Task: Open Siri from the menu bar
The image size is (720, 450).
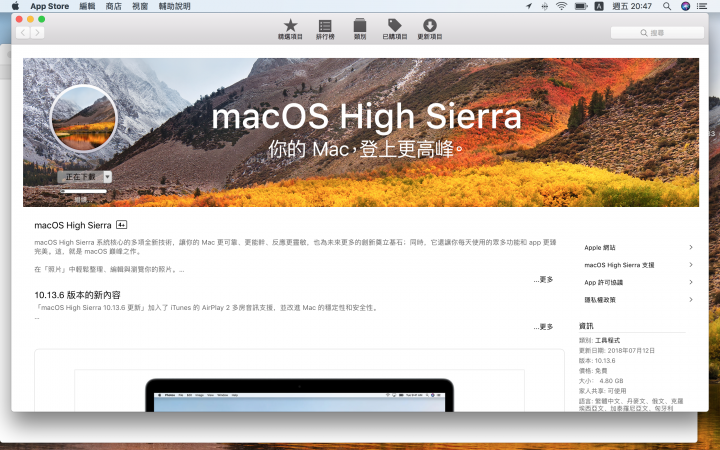Action: point(685,6)
